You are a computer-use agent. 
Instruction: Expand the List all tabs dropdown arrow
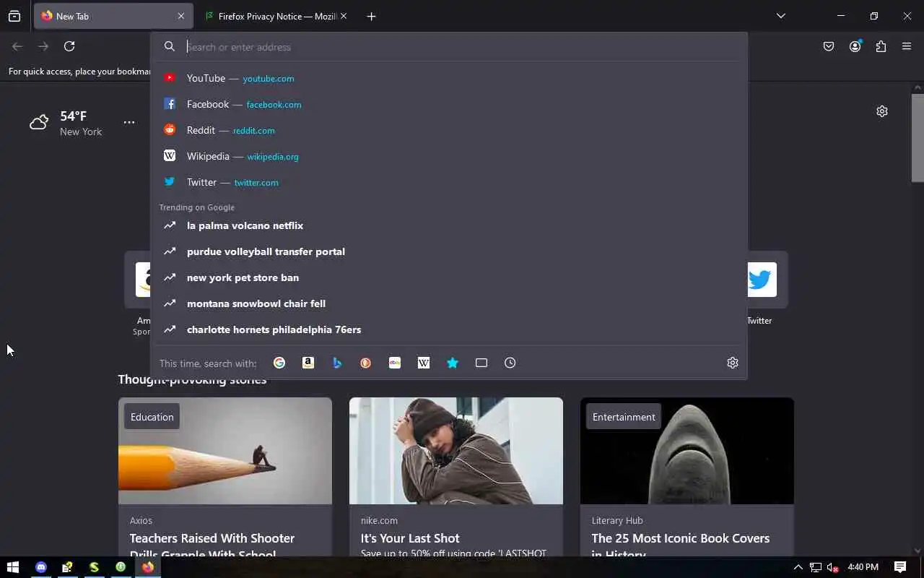coord(780,16)
